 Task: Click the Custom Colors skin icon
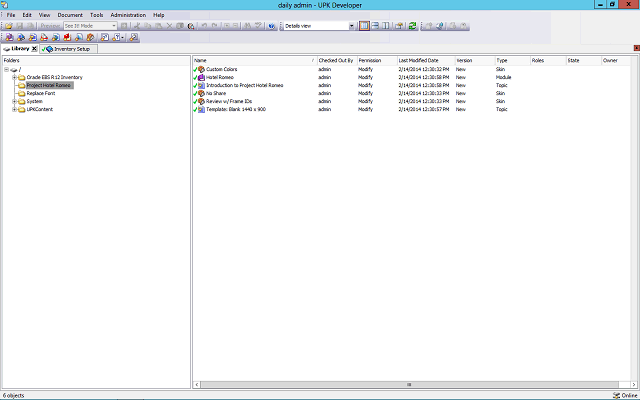(201, 69)
